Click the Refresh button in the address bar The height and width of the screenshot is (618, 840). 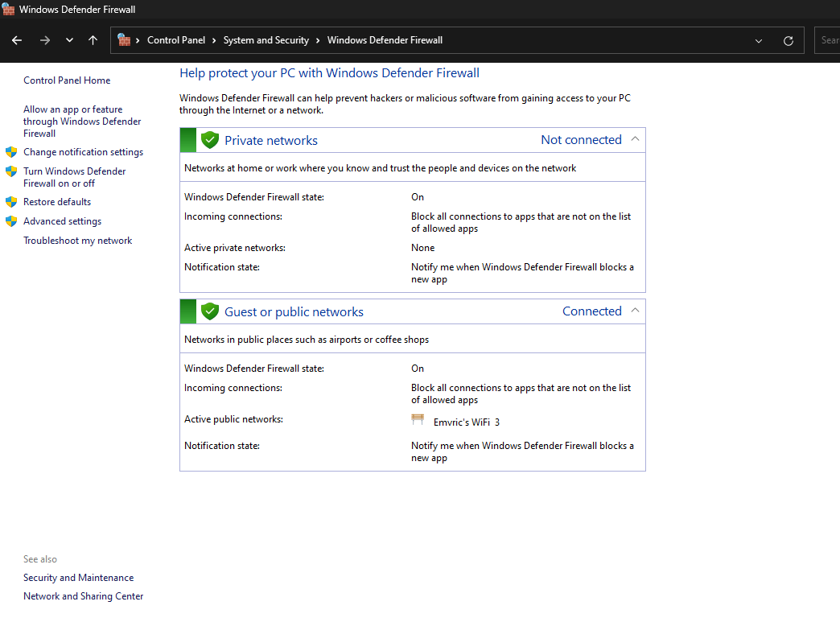click(788, 39)
